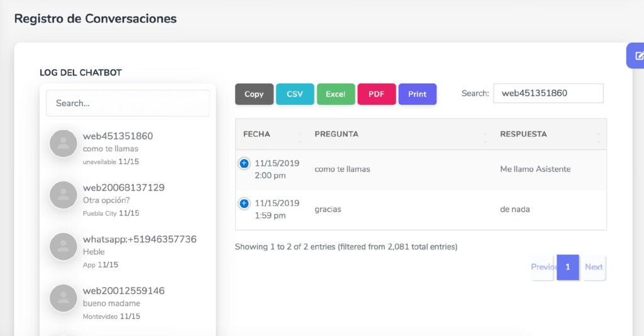The width and height of the screenshot is (644, 336).
Task: Expand the 1:59 pm row plus icon
Action: click(x=244, y=203)
